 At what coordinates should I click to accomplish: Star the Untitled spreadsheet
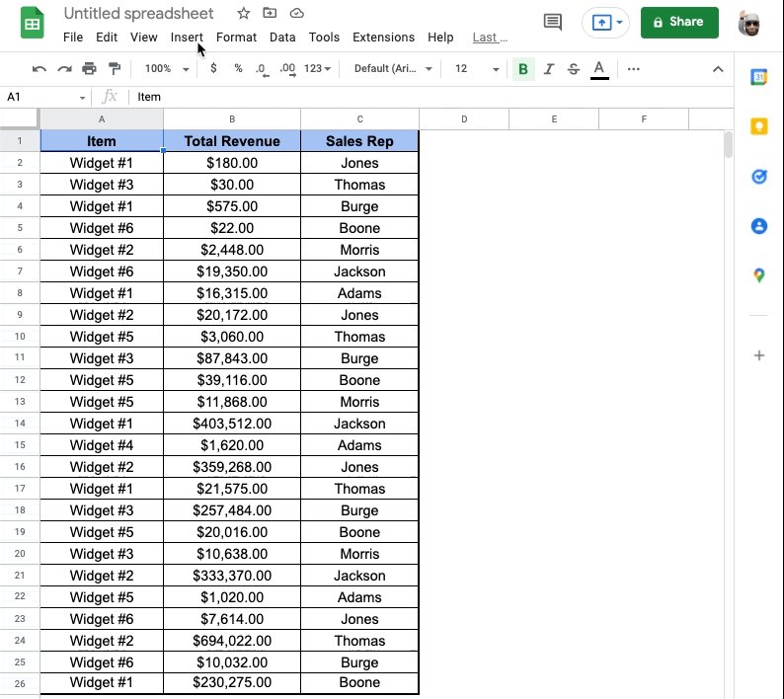(x=244, y=13)
